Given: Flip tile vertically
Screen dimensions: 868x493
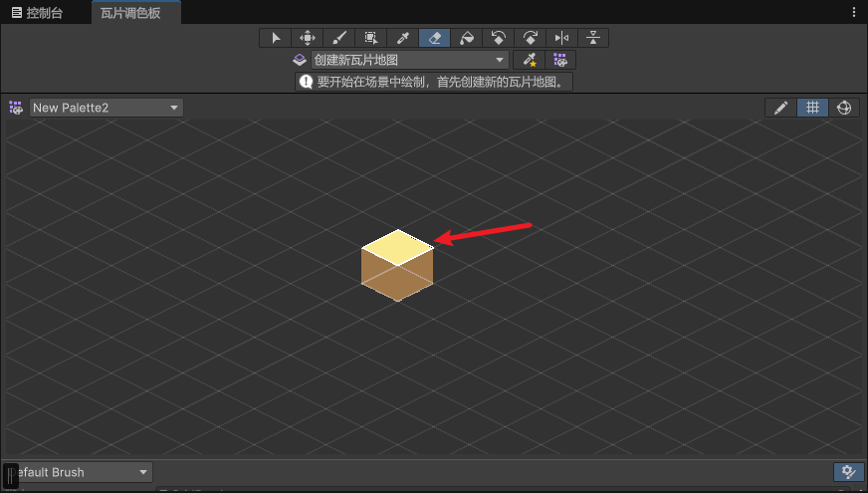Looking at the screenshot, I should click(593, 38).
